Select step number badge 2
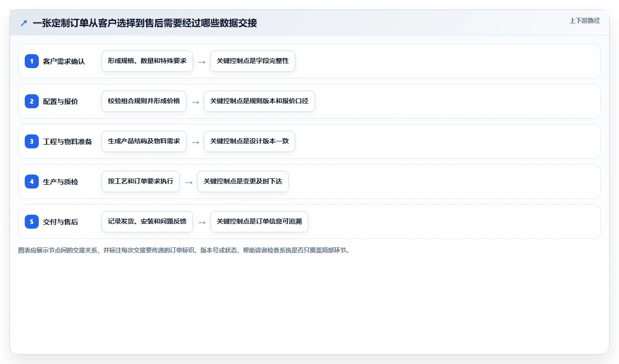The image size is (619, 364). (x=32, y=101)
